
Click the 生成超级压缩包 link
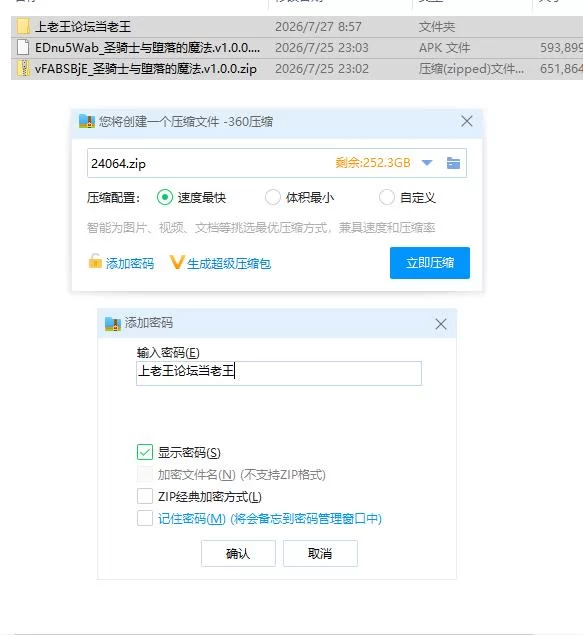click(229, 264)
